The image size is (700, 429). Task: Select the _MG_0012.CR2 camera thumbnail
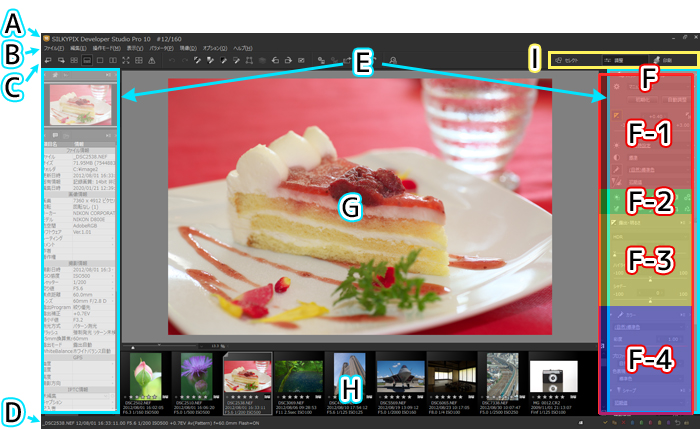tap(553, 383)
